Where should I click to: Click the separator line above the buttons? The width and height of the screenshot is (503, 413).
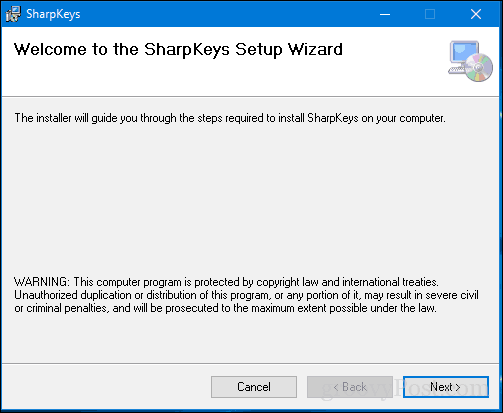pyautogui.click(x=251, y=363)
